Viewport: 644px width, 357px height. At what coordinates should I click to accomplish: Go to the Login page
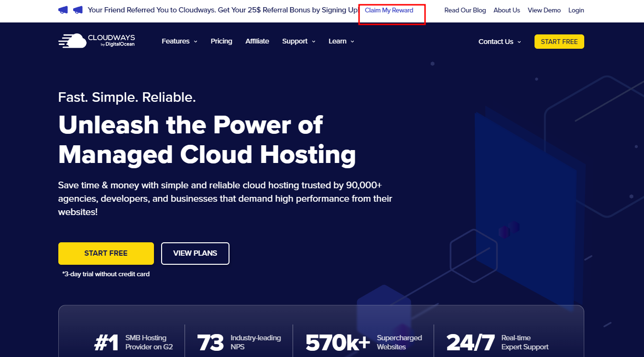point(576,10)
